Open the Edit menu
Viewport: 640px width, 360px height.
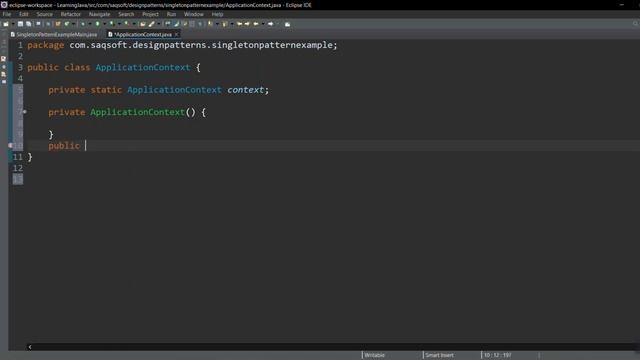(24, 14)
